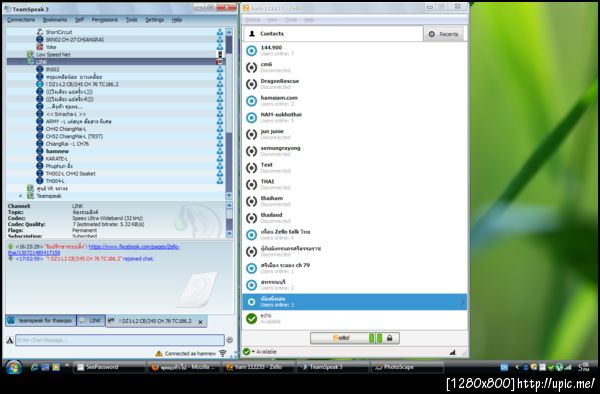Image resolution: width=600 pixels, height=394 pixels.
Task: Select the CH42 ChiangMai-L user
Action: click(66, 129)
